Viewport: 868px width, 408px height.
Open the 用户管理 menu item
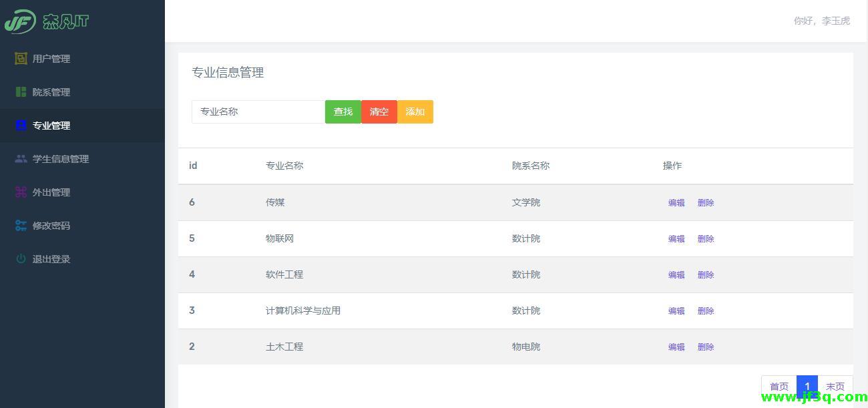[51, 59]
